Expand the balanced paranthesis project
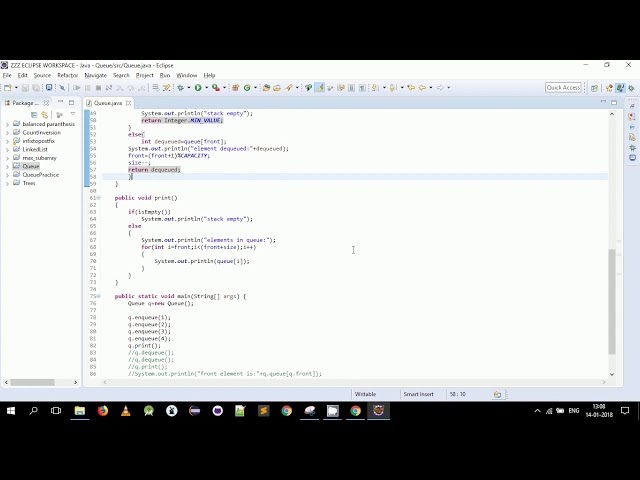The width and height of the screenshot is (640, 480). pos(7,124)
